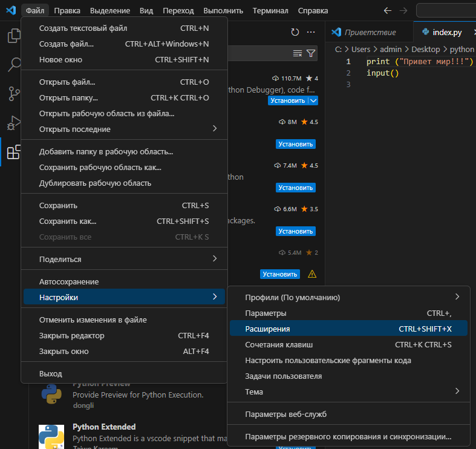Go forward with the right arrow

tap(403, 11)
